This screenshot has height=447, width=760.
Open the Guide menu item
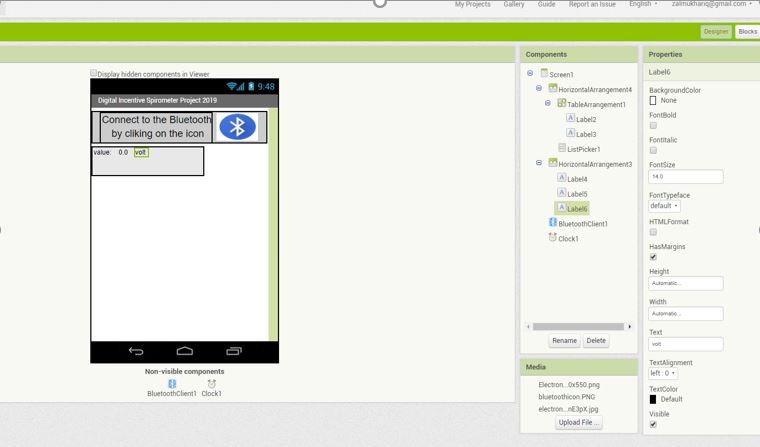(x=546, y=4)
